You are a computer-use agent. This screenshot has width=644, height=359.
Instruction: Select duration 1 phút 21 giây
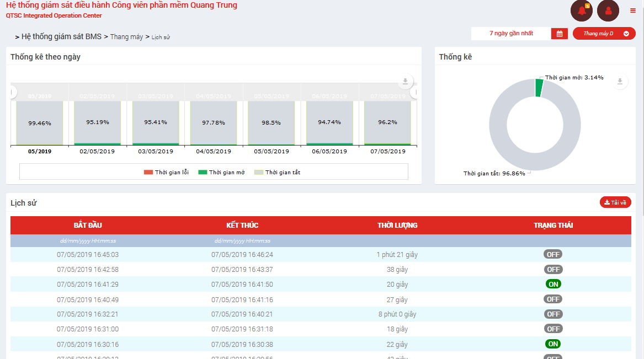397,255
